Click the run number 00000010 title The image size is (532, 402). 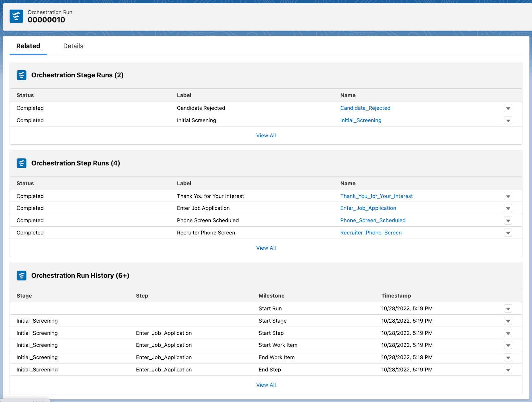click(46, 20)
